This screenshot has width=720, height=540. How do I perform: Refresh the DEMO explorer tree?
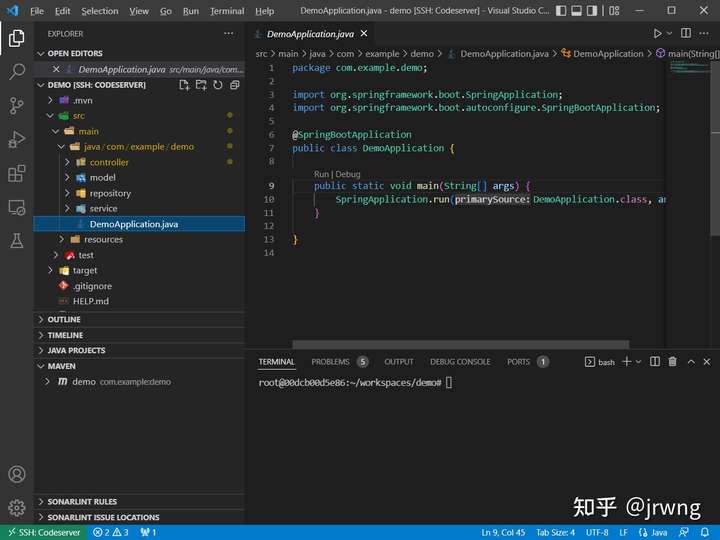click(x=218, y=85)
